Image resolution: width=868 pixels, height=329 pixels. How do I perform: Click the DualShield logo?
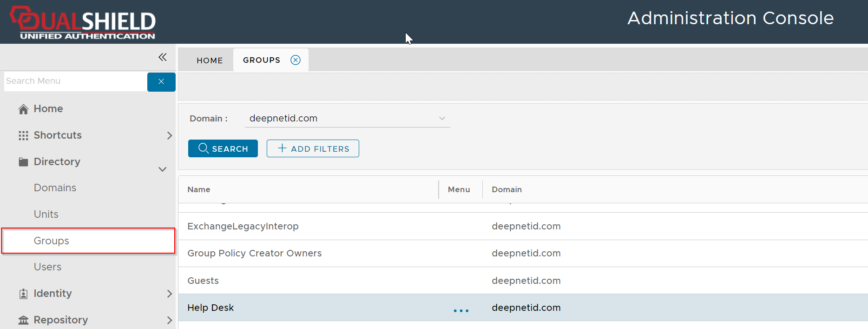[x=84, y=22]
